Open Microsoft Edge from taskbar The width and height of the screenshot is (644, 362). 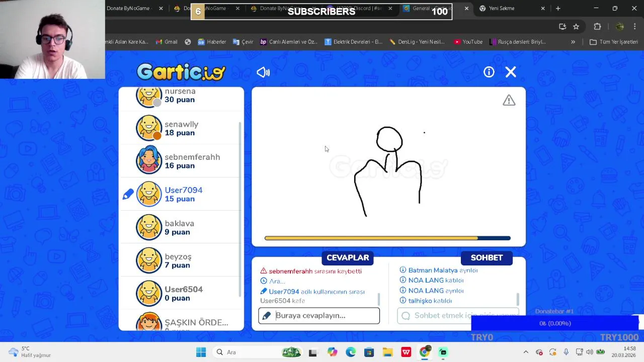pos(351,352)
